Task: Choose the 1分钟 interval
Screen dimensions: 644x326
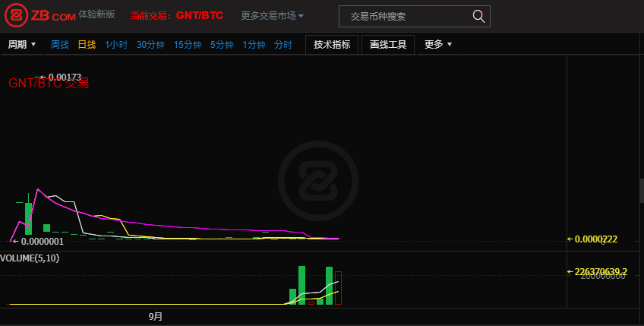Action: pos(254,45)
